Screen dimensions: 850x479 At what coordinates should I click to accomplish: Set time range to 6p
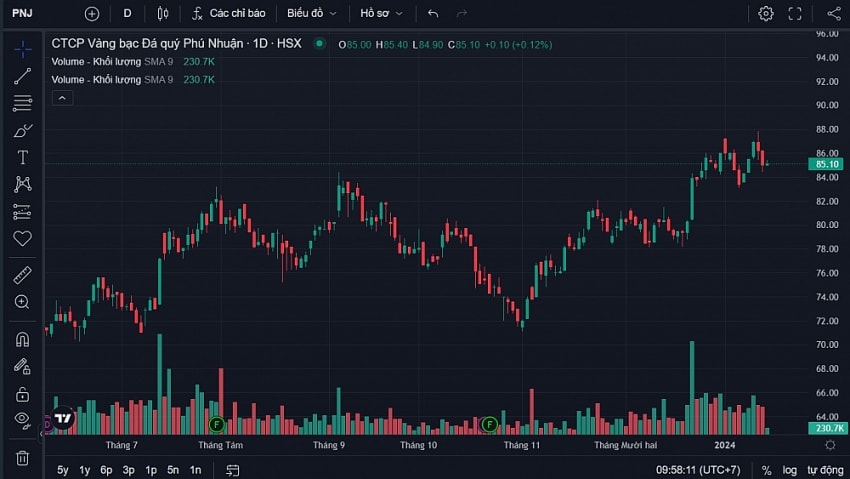pos(106,470)
